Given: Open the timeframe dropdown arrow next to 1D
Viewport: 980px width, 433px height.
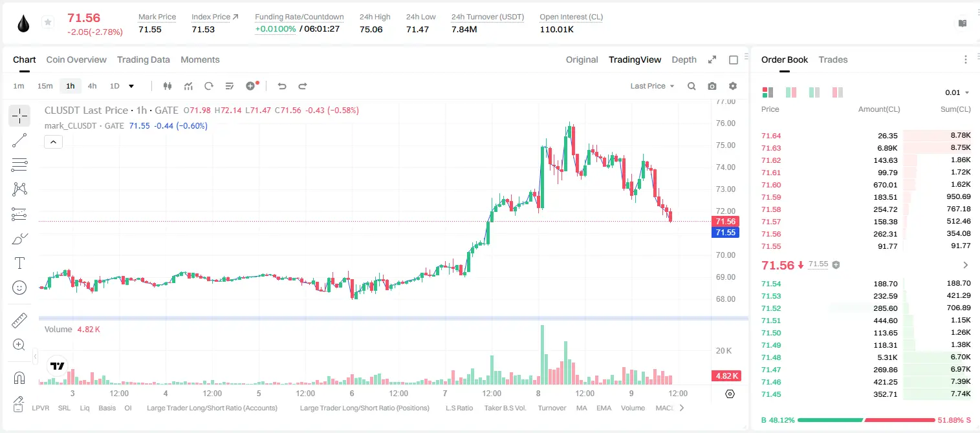Looking at the screenshot, I should coord(131,86).
